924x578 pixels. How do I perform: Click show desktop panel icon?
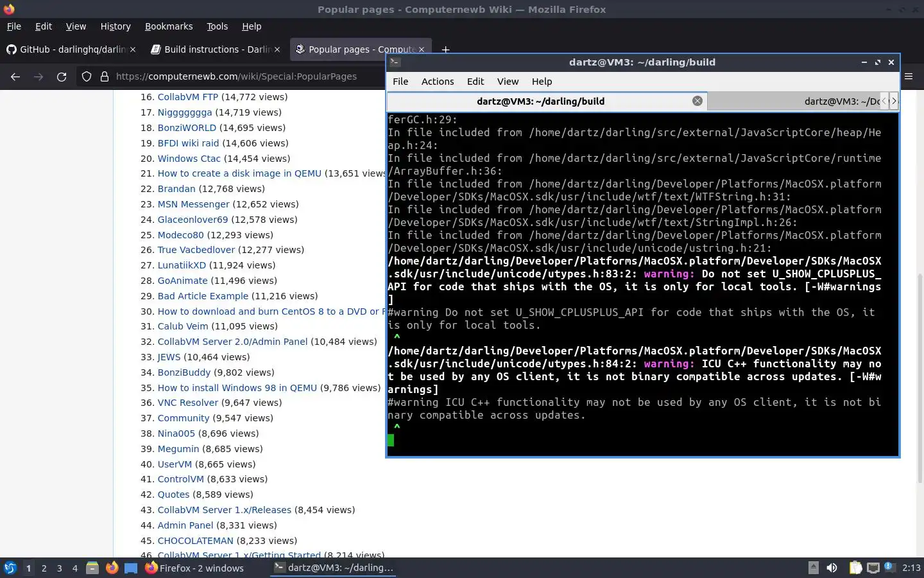tap(131, 568)
